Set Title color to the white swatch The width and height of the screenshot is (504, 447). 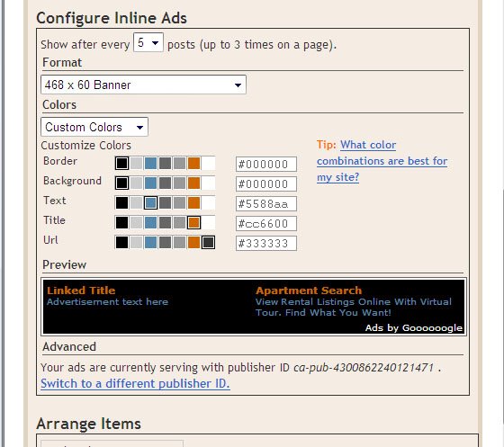click(208, 222)
